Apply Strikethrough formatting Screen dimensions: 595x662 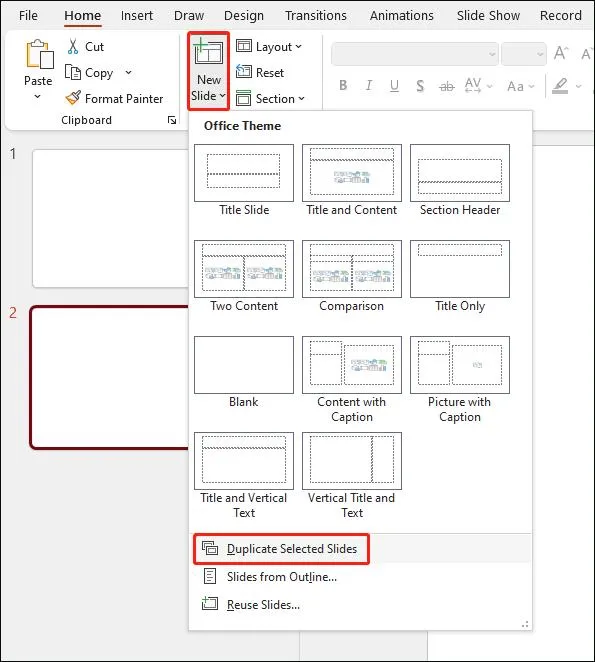[x=446, y=86]
